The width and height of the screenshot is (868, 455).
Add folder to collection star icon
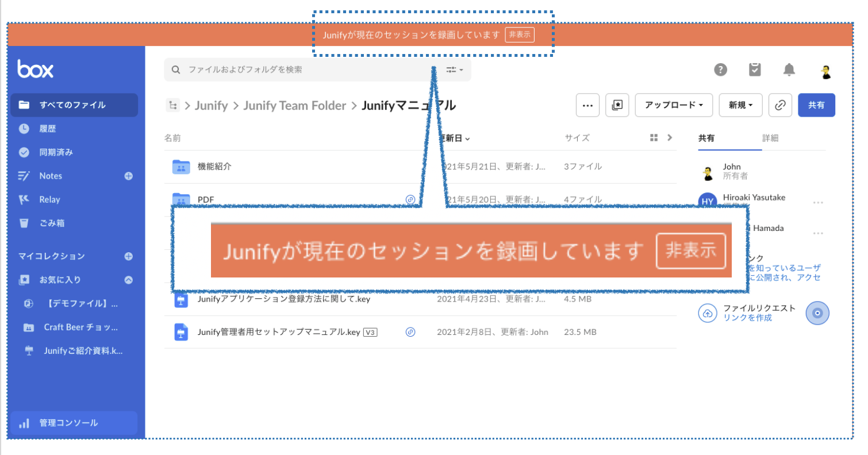tap(617, 105)
